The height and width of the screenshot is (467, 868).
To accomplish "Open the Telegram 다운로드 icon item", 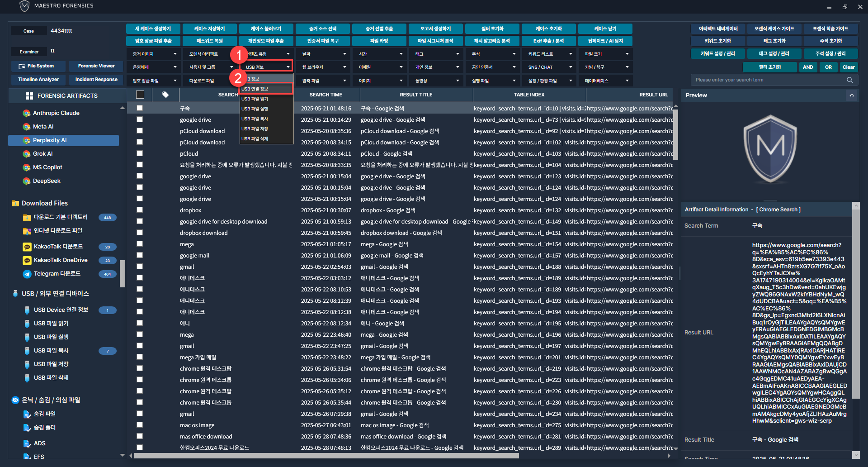I will 27,274.
